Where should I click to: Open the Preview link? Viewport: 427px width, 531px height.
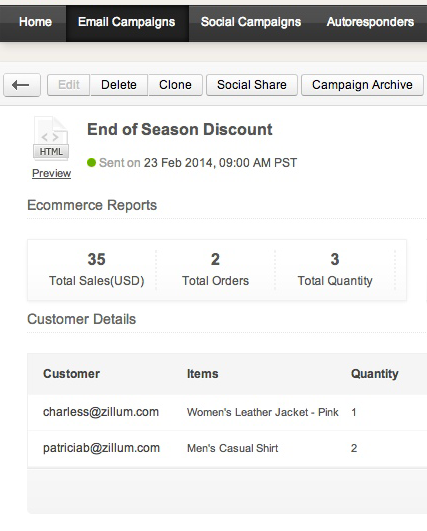click(51, 173)
